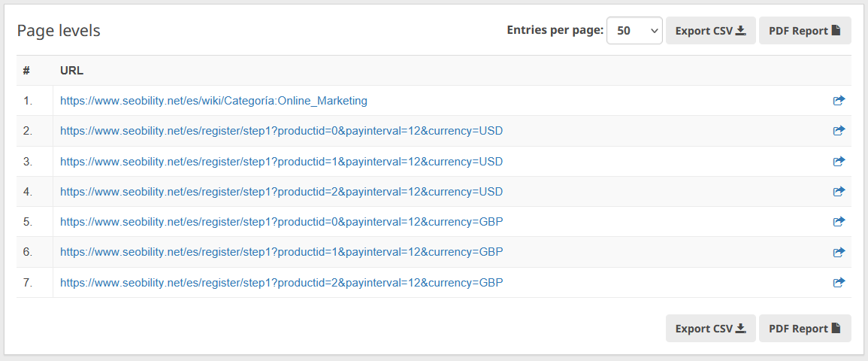Open productid=2 currency=GBP link
Screen dimensions: 868x361
281,283
